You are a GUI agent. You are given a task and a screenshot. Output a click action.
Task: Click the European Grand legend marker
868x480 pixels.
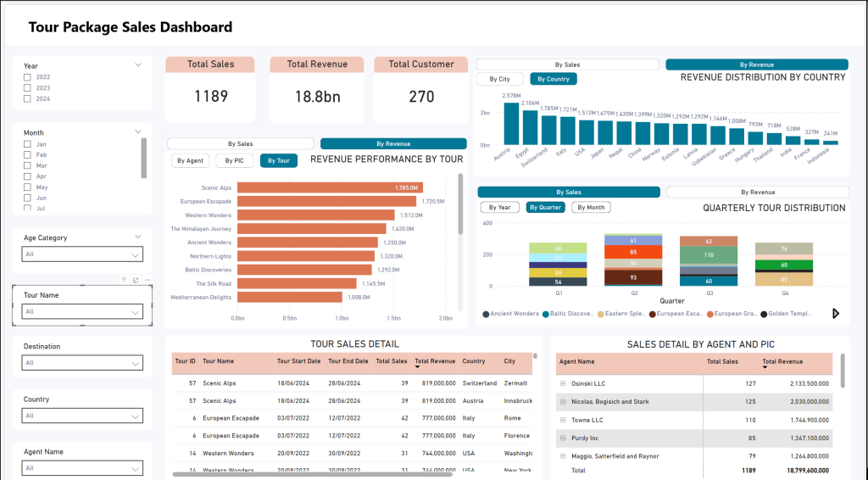pos(709,314)
